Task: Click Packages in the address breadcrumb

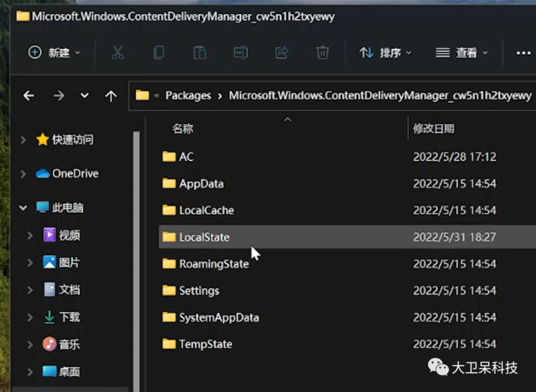Action: tap(188, 96)
